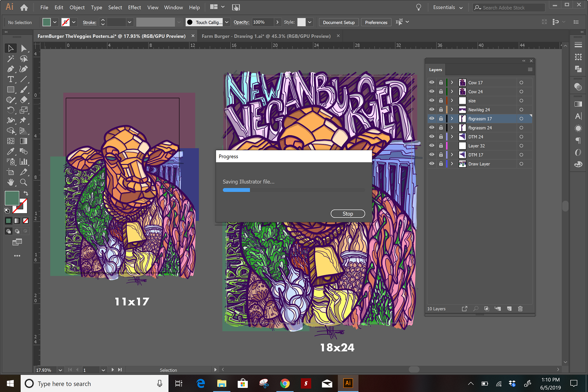Expand the NewVeg 24 layer
Viewport: 588px width, 392px height.
pyautogui.click(x=452, y=110)
